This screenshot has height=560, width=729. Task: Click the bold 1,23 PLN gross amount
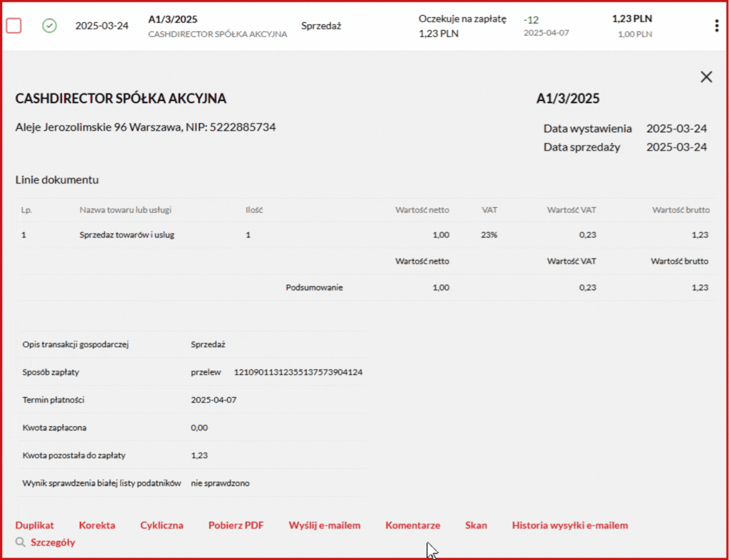coord(632,19)
